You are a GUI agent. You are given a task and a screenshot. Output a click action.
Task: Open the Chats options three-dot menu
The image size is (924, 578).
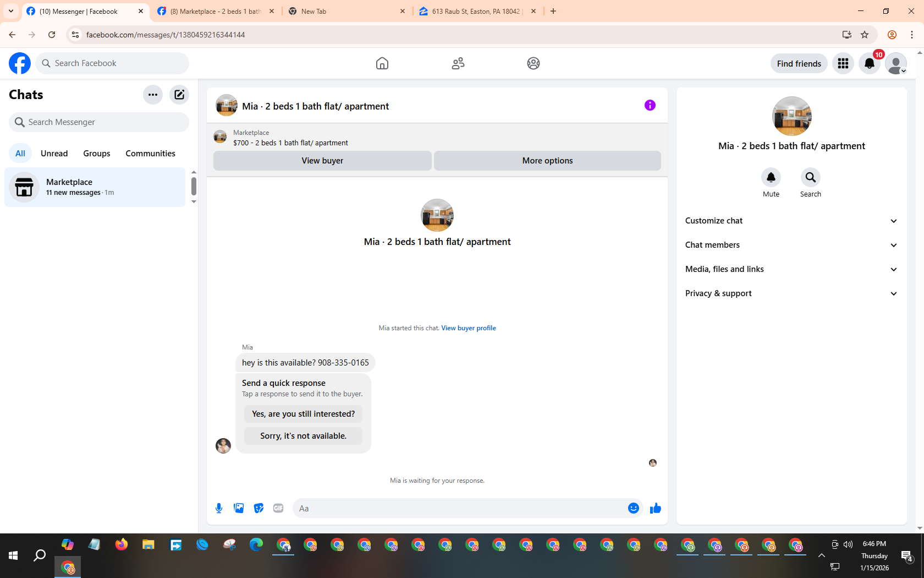(x=153, y=95)
